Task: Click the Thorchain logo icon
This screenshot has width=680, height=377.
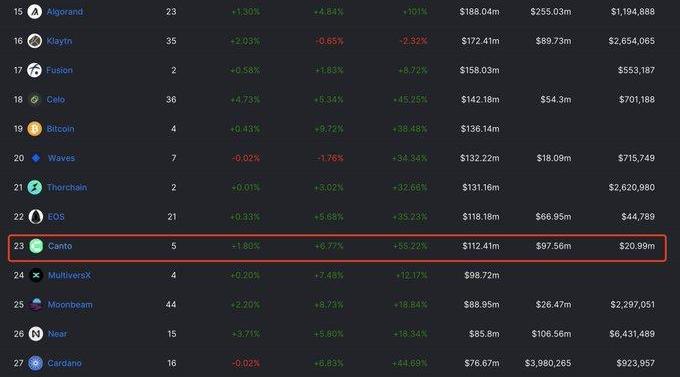Action: pos(35,187)
